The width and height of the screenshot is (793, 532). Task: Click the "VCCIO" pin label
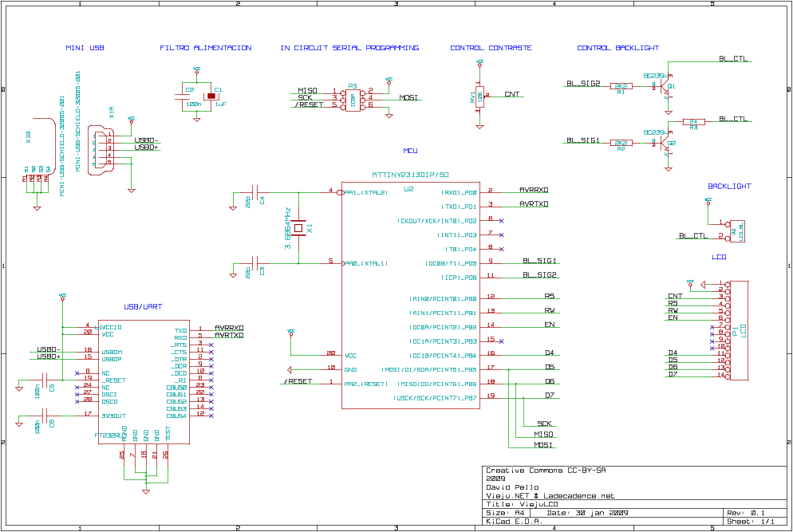[111, 327]
